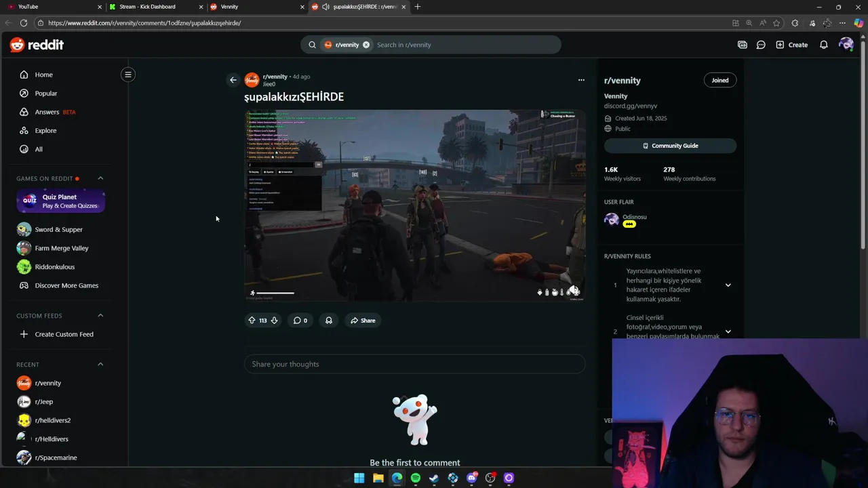
Task: Expand rule 2 in r/vennity rules
Action: (x=728, y=331)
